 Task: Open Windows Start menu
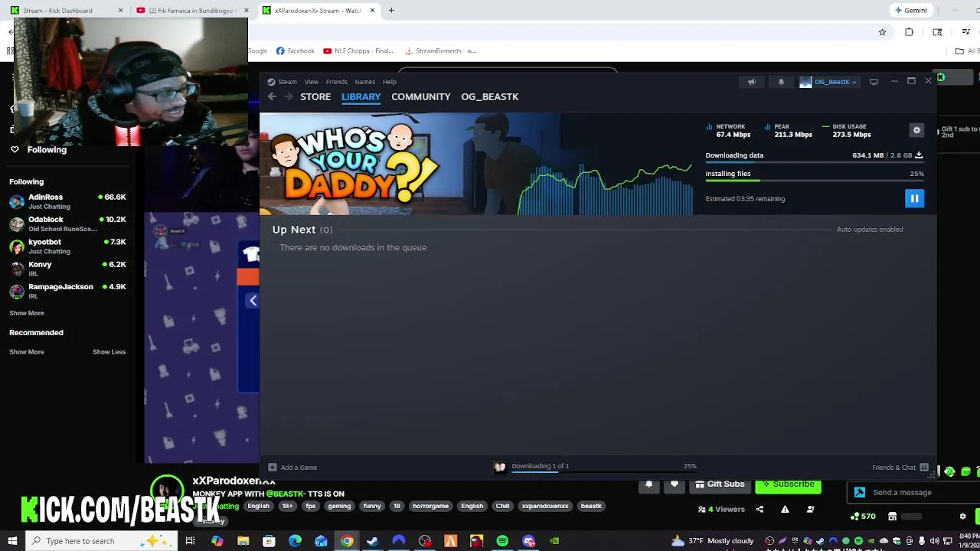(x=12, y=541)
